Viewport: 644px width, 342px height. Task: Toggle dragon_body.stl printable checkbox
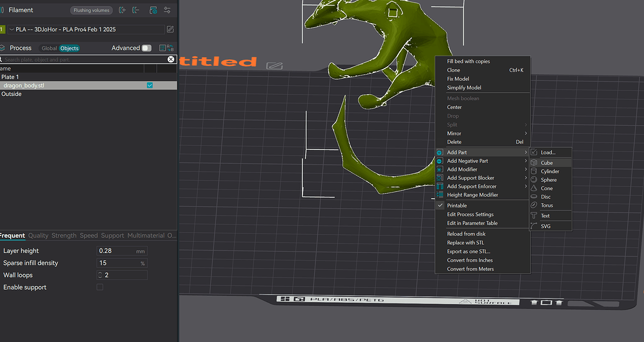(x=150, y=85)
